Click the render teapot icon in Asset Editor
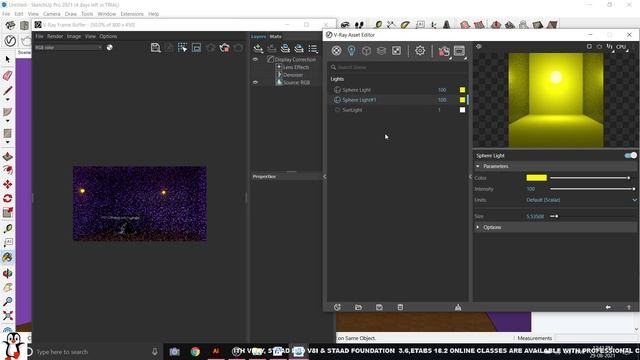 [x=444, y=51]
